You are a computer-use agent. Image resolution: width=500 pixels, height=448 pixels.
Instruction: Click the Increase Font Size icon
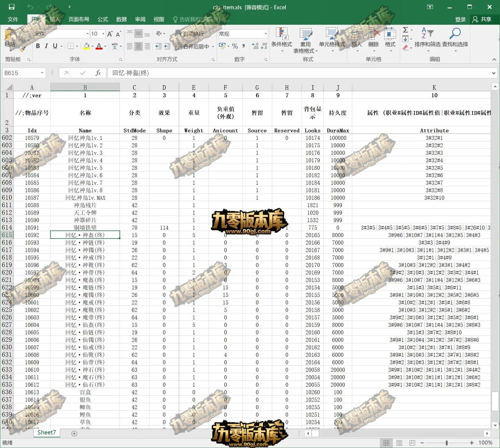[110, 34]
